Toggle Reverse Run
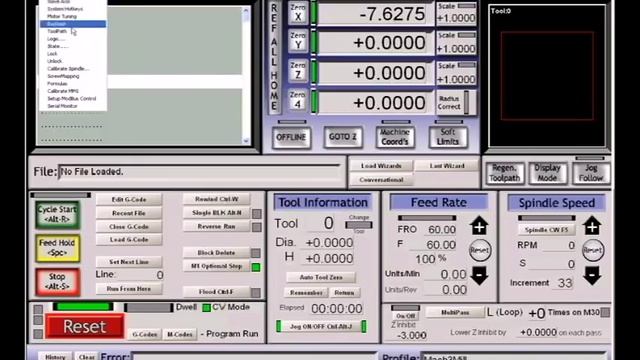The width and height of the screenshot is (640, 360). tap(216, 226)
